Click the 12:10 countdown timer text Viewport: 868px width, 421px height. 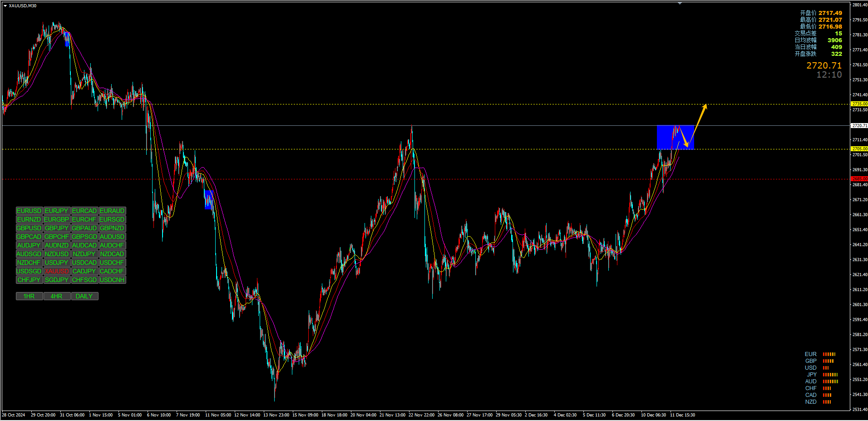pos(829,75)
